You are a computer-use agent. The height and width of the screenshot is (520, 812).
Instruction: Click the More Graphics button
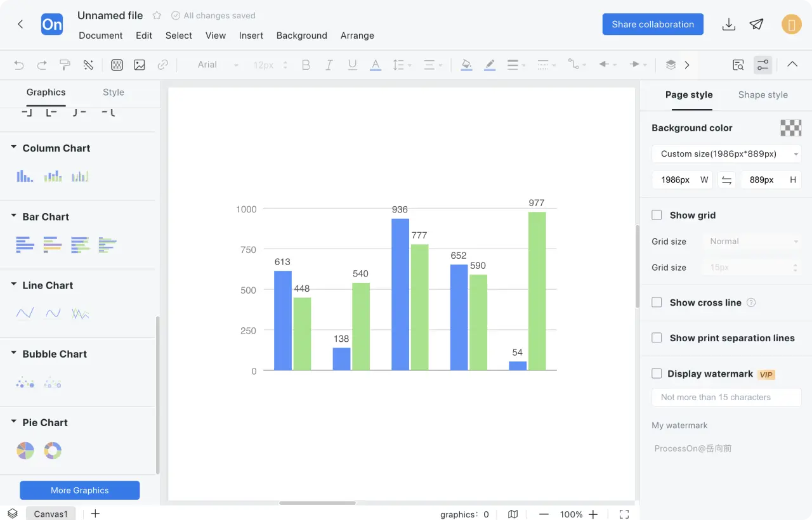pos(80,490)
